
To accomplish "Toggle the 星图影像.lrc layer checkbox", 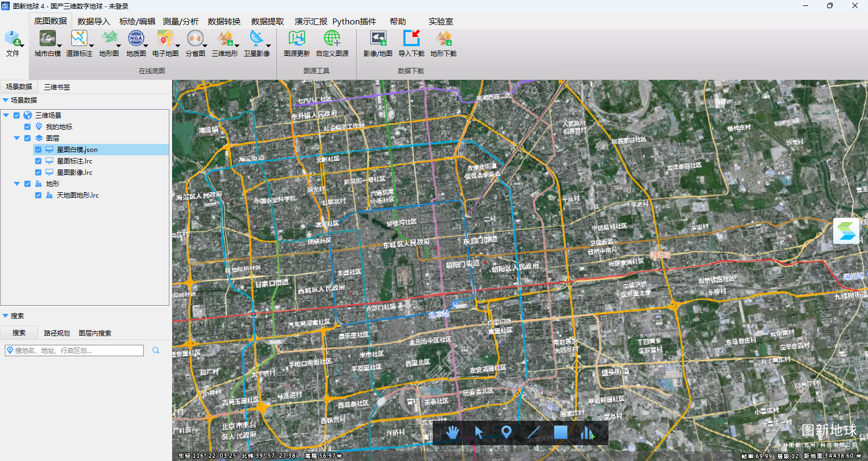I will pos(38,173).
